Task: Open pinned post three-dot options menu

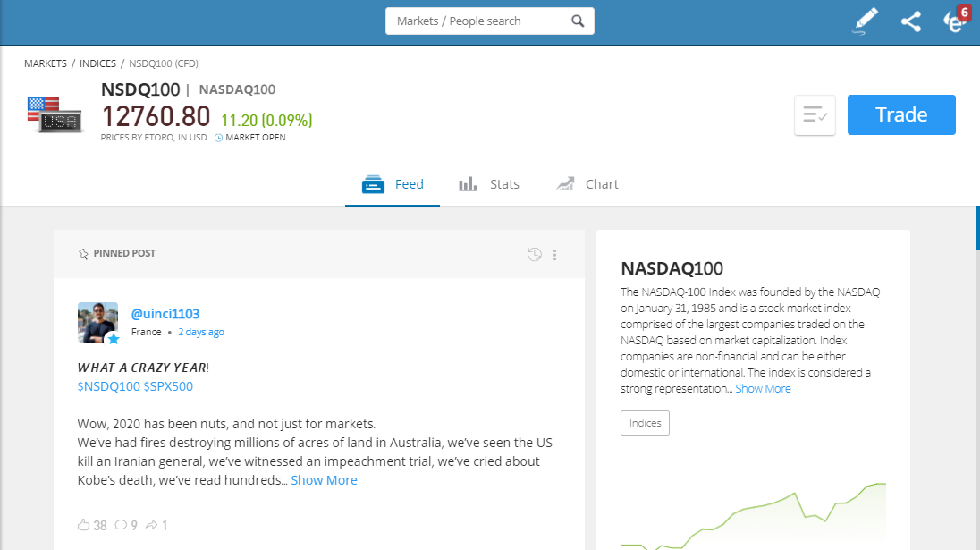Action: 554,254
